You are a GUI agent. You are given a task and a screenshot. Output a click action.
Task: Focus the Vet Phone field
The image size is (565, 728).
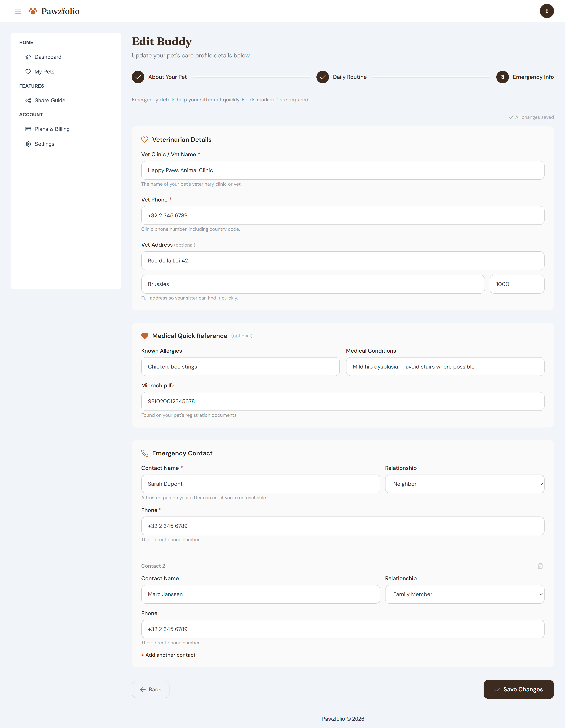[343, 215]
